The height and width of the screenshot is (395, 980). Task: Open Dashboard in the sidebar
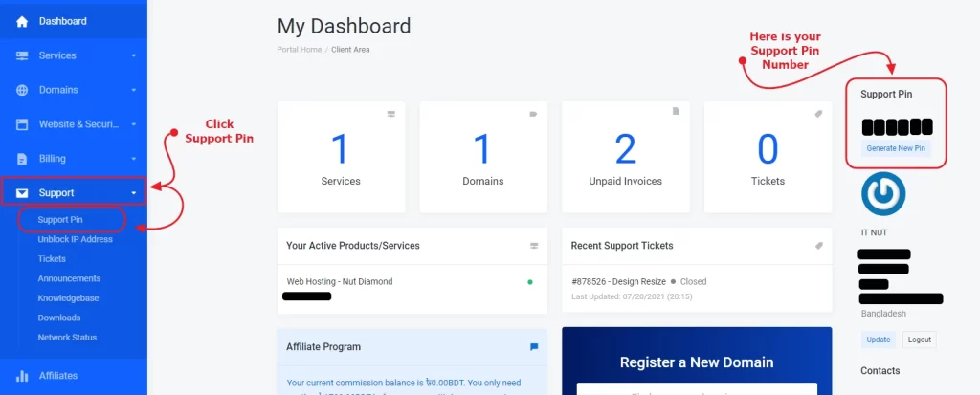point(74,21)
